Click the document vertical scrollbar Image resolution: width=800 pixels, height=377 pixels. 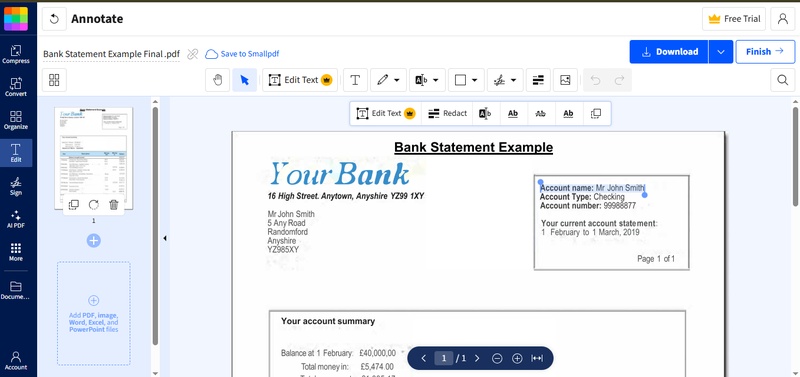(x=795, y=156)
